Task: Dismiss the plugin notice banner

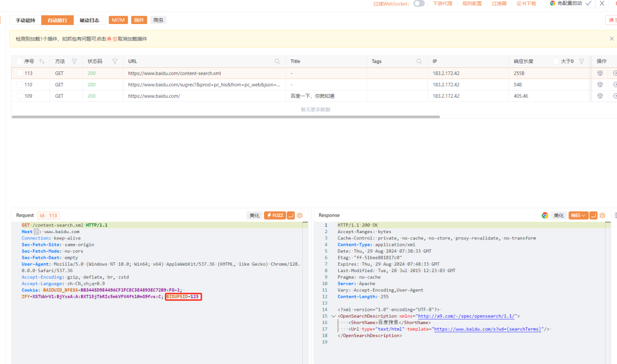Action: 611,38
